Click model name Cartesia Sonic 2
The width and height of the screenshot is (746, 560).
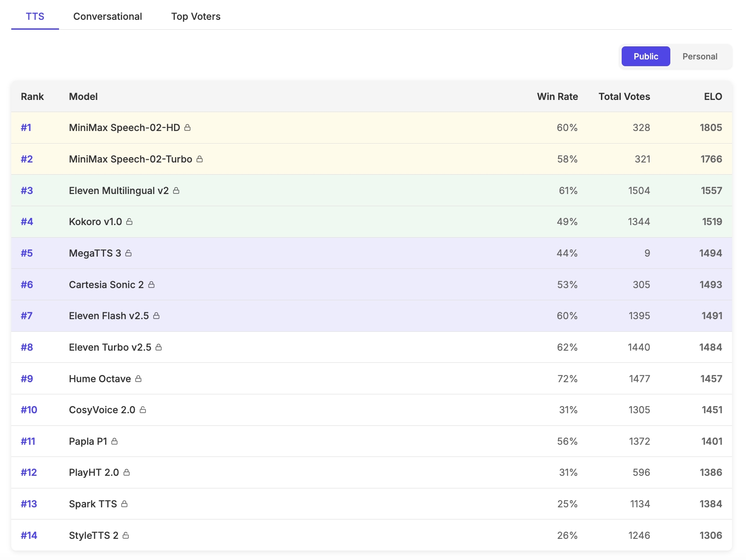tap(106, 285)
